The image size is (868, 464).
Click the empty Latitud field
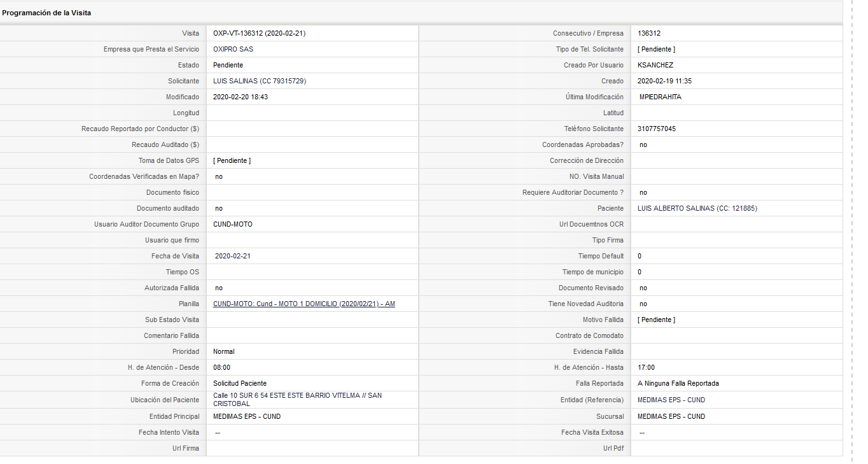736,113
